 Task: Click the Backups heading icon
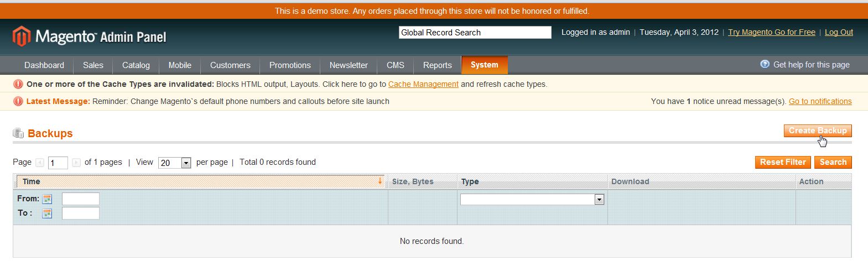18,133
